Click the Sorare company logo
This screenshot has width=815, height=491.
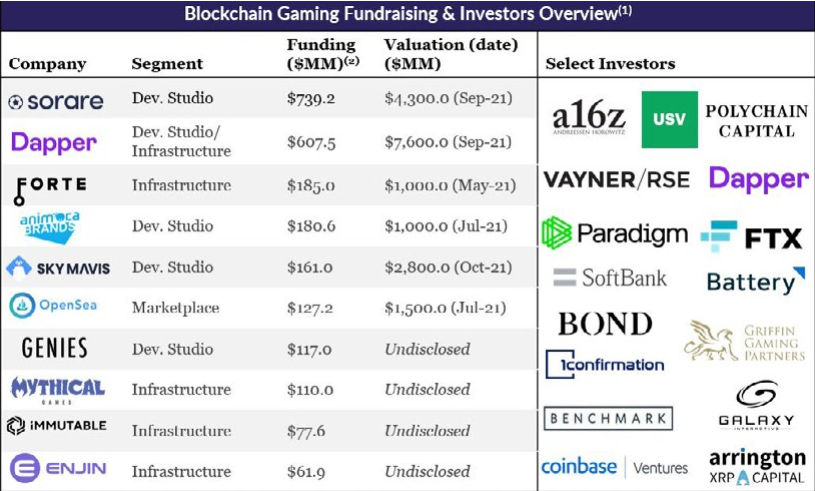point(56,101)
